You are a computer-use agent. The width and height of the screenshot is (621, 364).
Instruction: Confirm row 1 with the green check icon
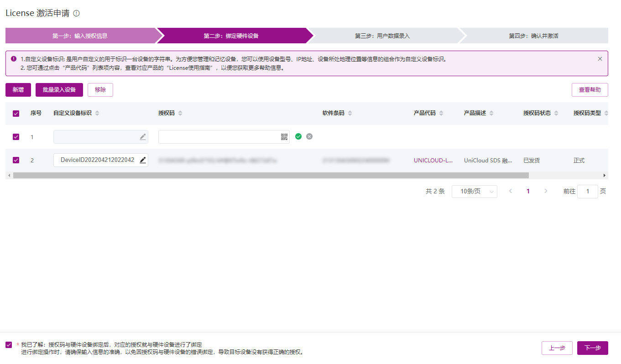(298, 136)
